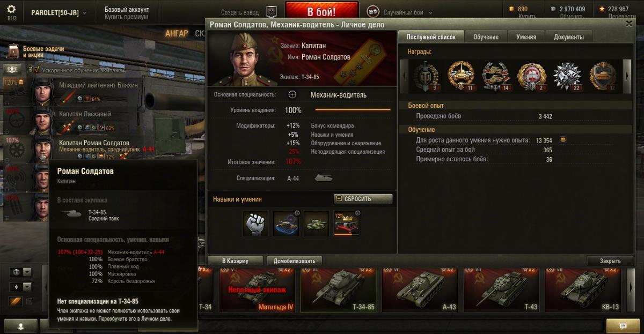This screenshot has height=334, width=644.
Task: Select Brothers in Arms fist skill icon
Action: tap(255, 224)
